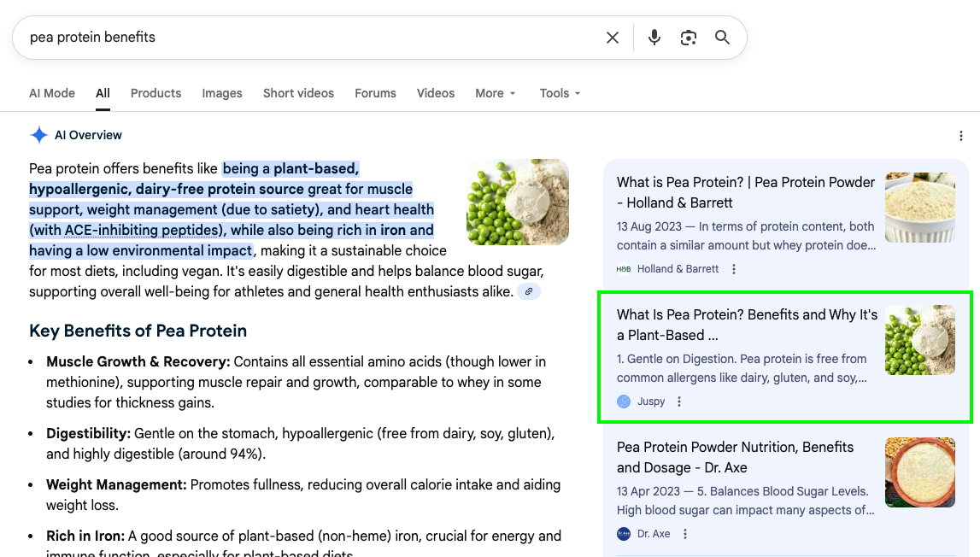Start voice search with the microphone icon

(654, 38)
